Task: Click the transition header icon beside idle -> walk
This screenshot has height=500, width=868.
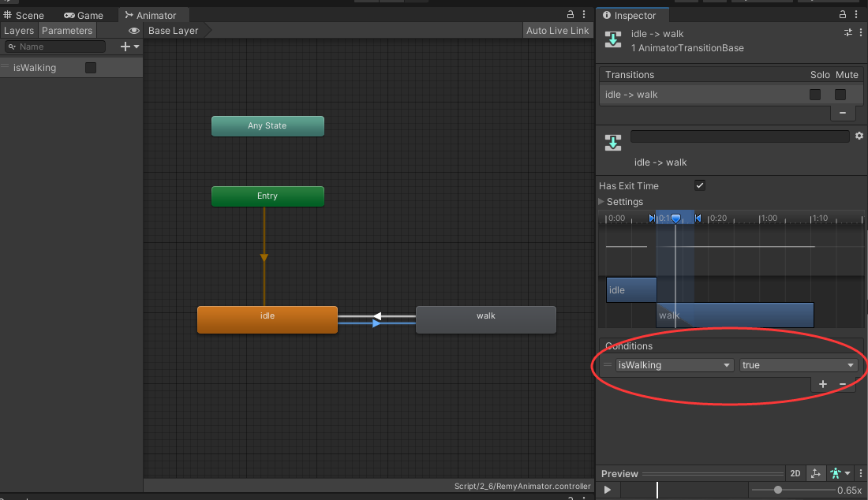Action: click(x=613, y=39)
